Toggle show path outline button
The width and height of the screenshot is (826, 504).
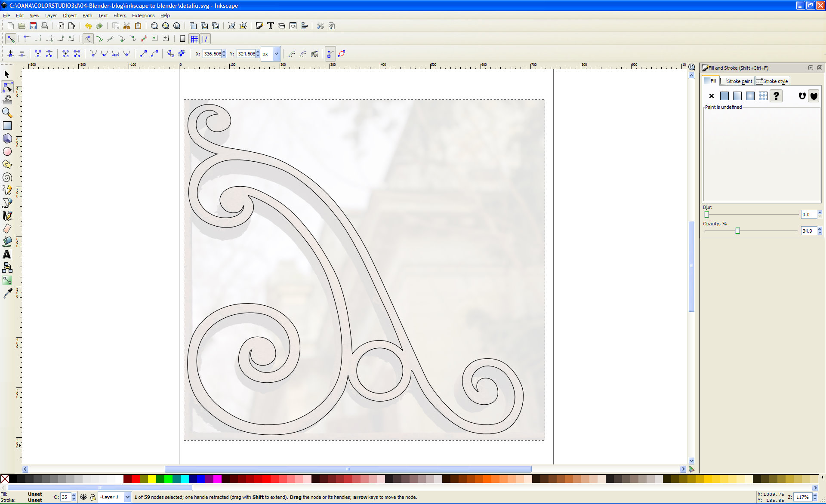pos(342,54)
